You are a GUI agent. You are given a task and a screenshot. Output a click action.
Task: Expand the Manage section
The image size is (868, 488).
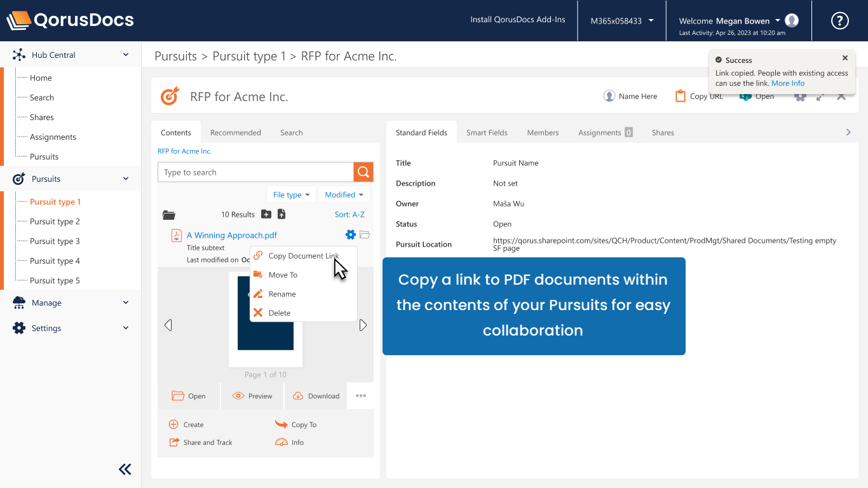pos(126,302)
